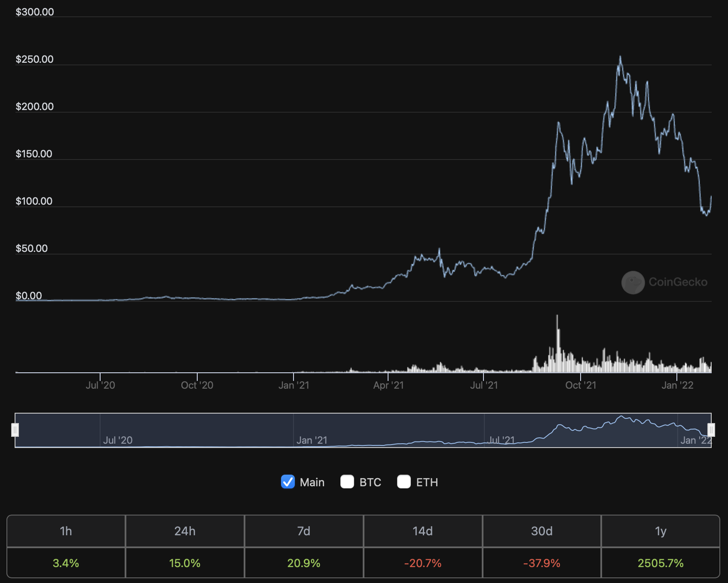Select the 24h timeframe header

tap(185, 531)
